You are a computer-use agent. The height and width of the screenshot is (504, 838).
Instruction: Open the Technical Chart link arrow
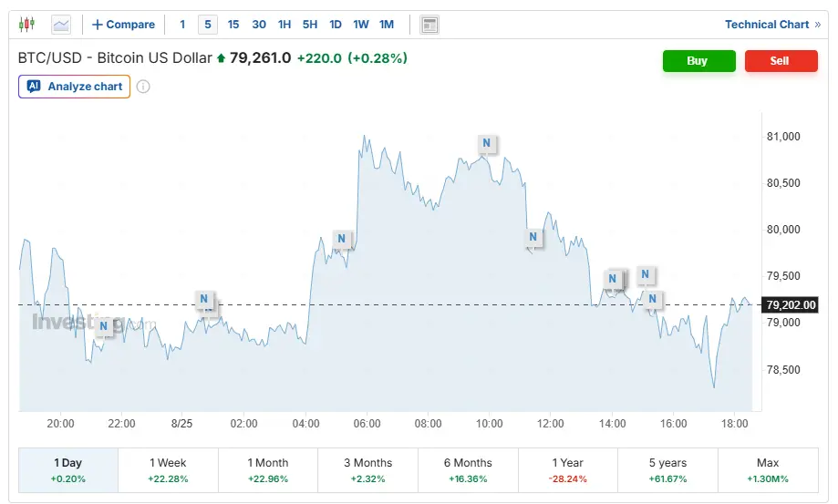coord(818,25)
